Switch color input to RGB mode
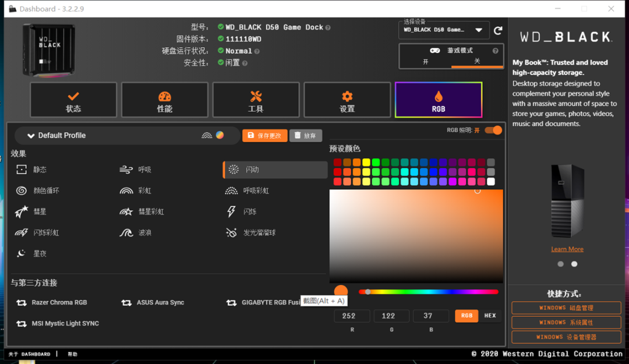 click(x=467, y=316)
